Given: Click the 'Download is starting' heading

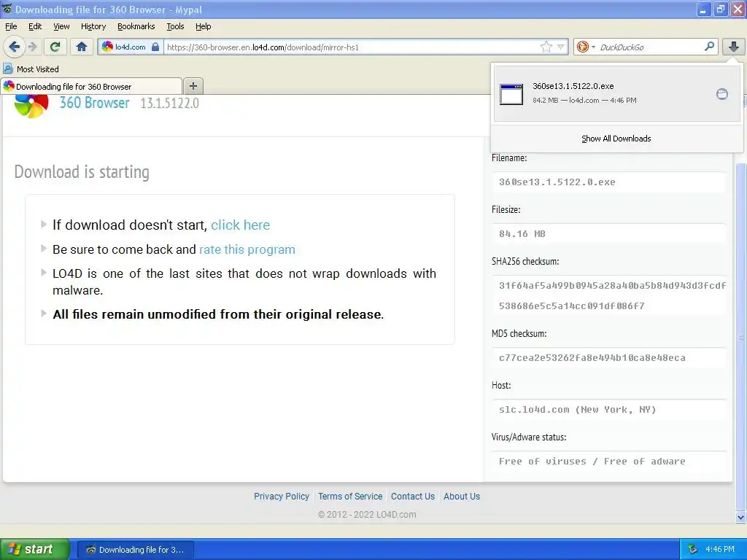Looking at the screenshot, I should pyautogui.click(x=82, y=172).
